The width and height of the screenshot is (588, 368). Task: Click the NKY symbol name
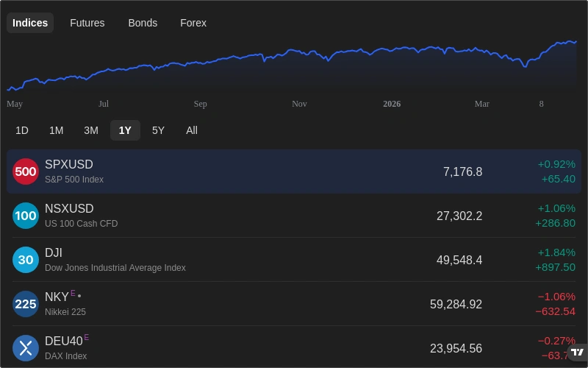pyautogui.click(x=57, y=297)
